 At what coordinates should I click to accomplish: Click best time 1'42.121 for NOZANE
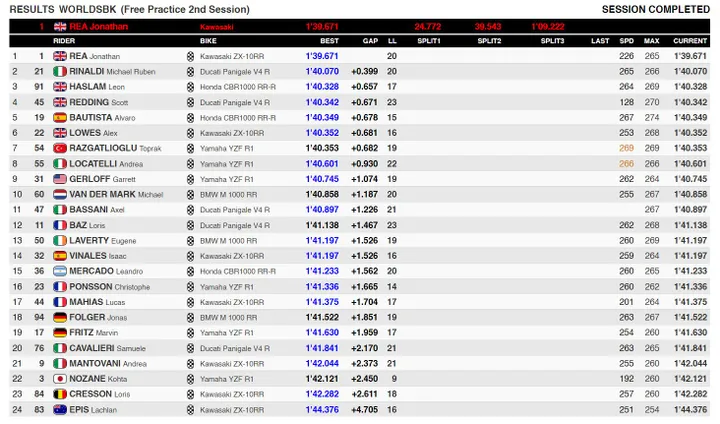point(322,379)
